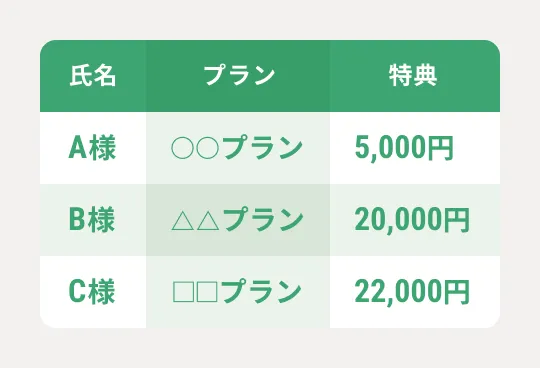The width and height of the screenshot is (540, 368).
Task: Select the 22,000円 benefit cell
Action: 415,292
